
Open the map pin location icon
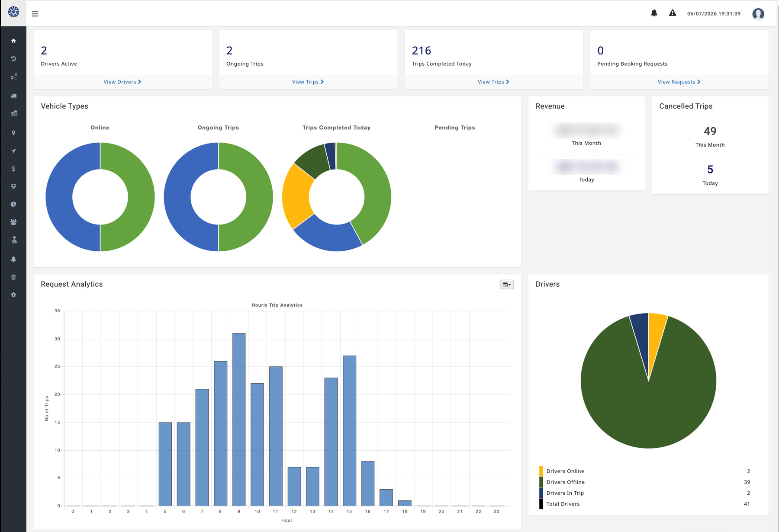(x=13, y=133)
